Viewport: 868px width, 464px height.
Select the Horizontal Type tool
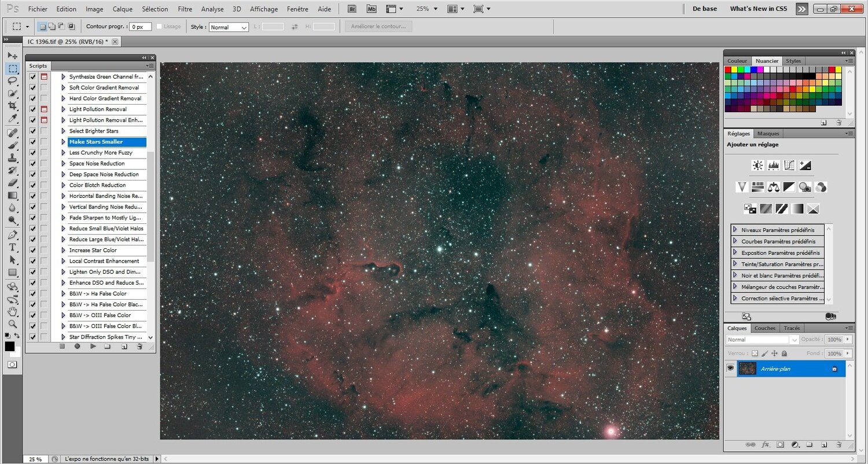12,247
